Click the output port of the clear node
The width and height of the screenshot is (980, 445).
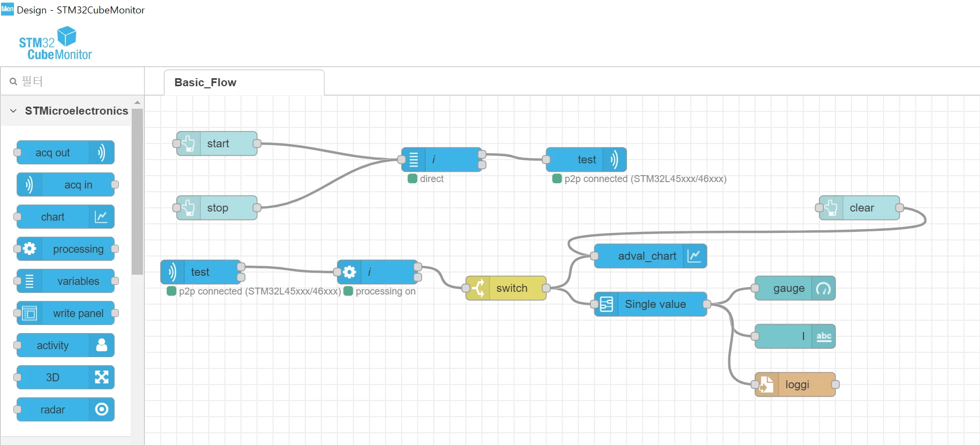(x=900, y=208)
